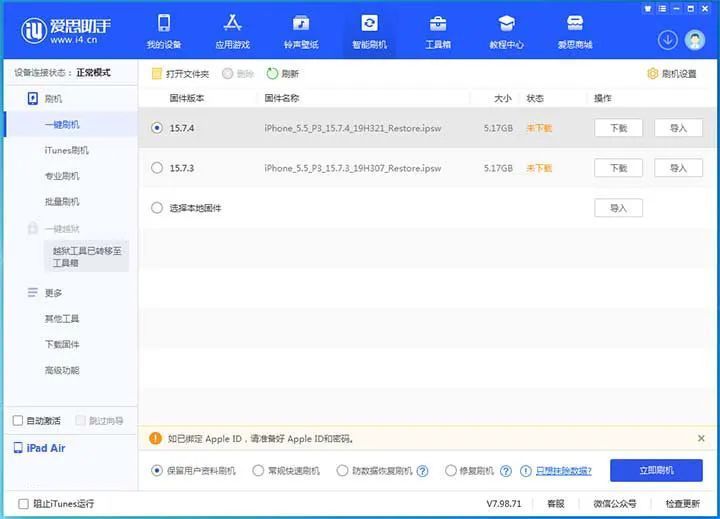This screenshot has height=519, width=720.
Task: Open 其他工具 in sidebar
Action: [x=62, y=318]
